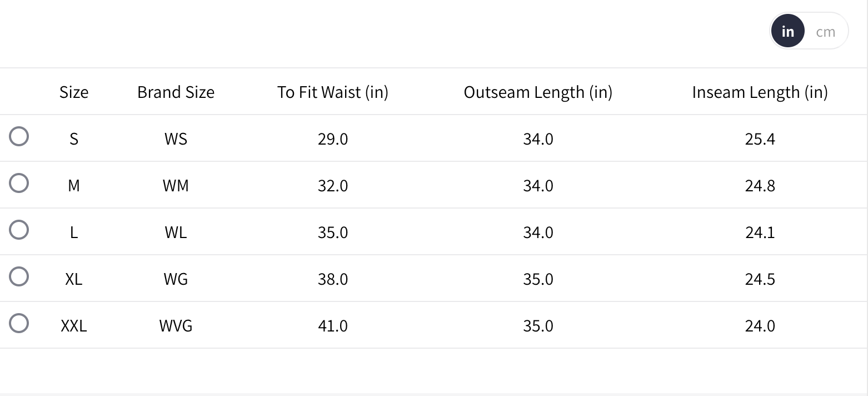The width and height of the screenshot is (868, 396).
Task: Click the outseam value in the L row
Action: coord(538,232)
